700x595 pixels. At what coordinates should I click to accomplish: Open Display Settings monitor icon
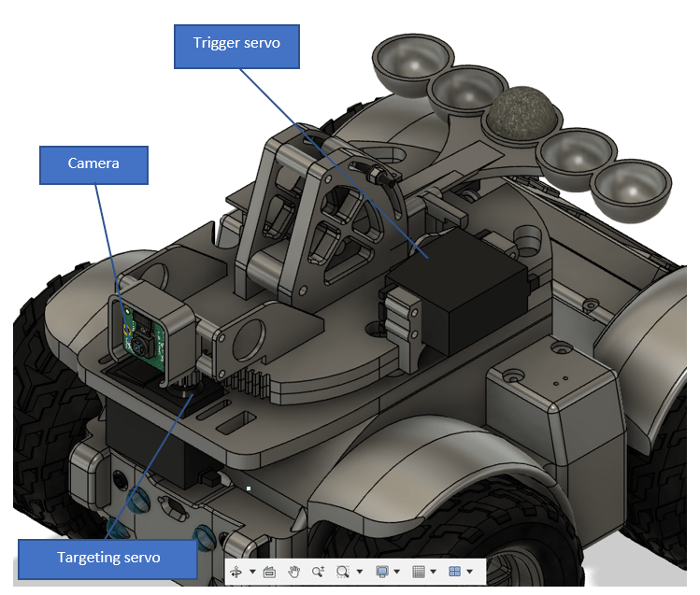(382, 572)
